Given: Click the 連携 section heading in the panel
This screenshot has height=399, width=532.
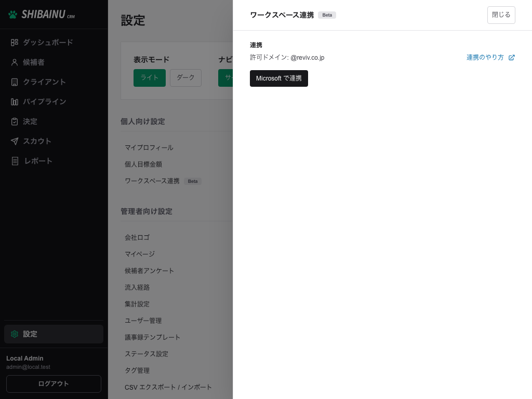Looking at the screenshot, I should (x=256, y=45).
